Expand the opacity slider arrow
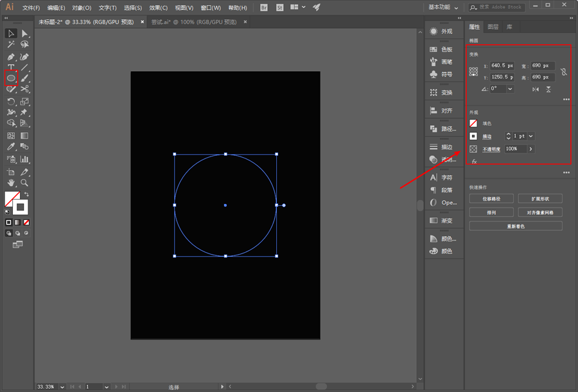 tap(531, 149)
